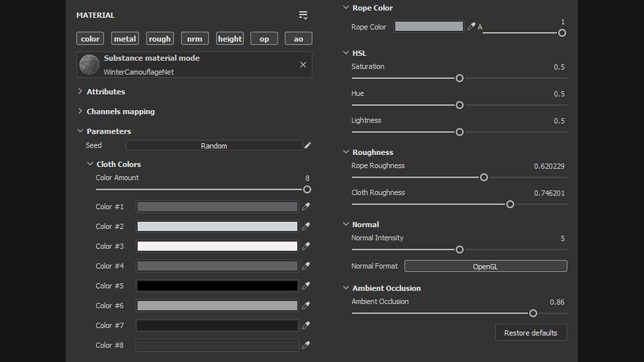Open the Normal Format OpenGL dropdown
The image size is (644, 362).
[485, 266]
